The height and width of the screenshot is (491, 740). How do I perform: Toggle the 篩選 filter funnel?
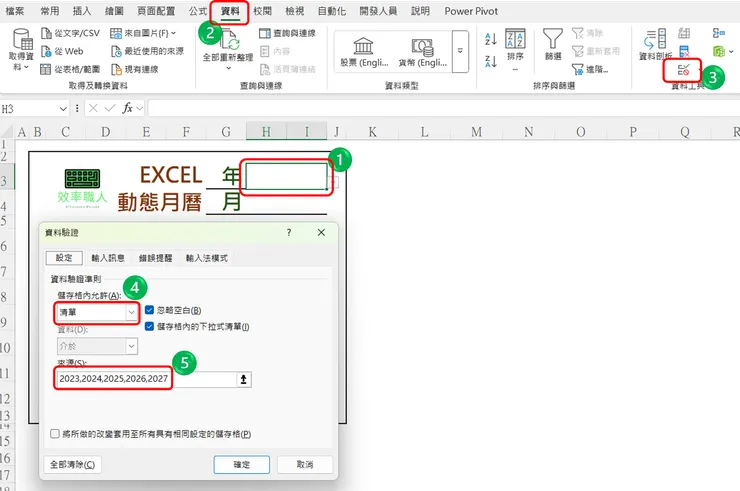pyautogui.click(x=553, y=44)
